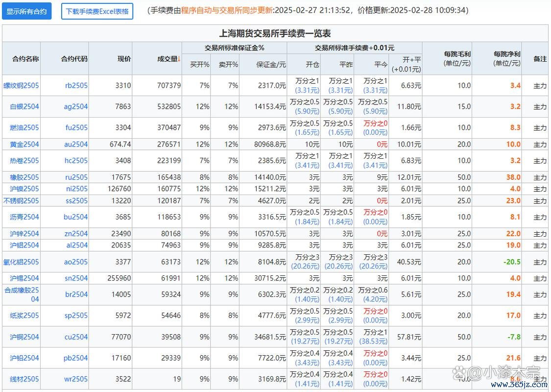
Task: Click the 显示所有合约 button
Action: click(27, 11)
